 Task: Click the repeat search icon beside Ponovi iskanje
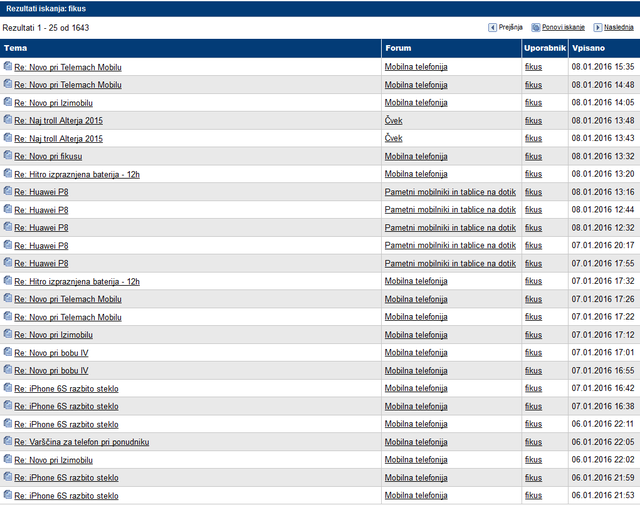pyautogui.click(x=536, y=27)
